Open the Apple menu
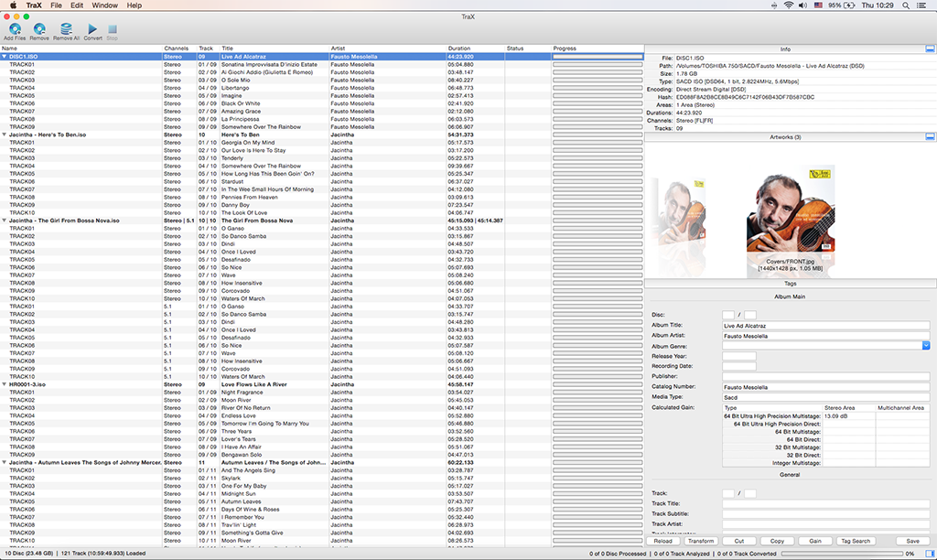The width and height of the screenshot is (937, 560). pos(13,5)
